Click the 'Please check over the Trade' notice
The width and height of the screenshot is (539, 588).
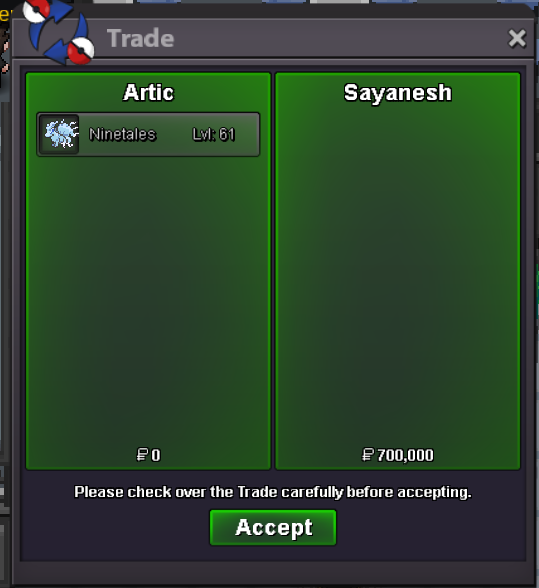[273, 492]
